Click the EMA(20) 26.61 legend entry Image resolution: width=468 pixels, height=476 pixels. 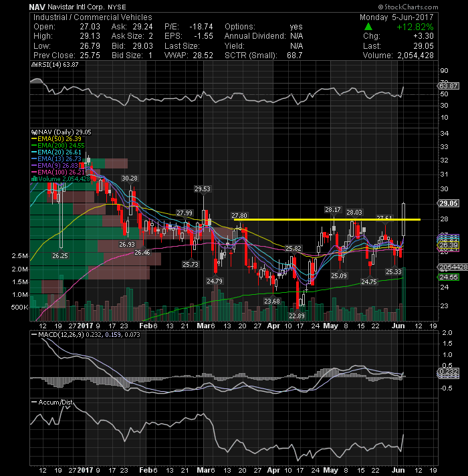(x=56, y=152)
